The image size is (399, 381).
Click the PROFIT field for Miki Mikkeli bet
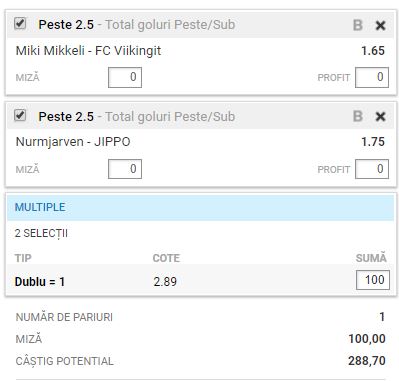pos(372,77)
